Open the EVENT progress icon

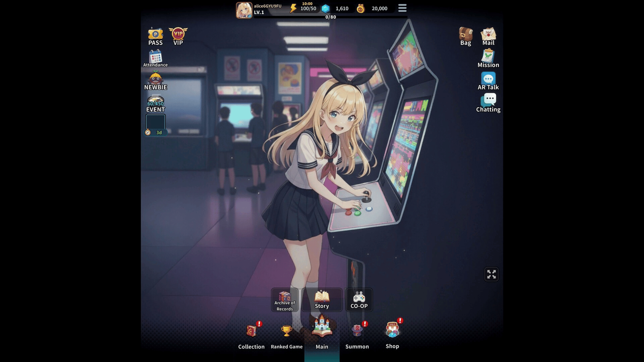pos(155,104)
